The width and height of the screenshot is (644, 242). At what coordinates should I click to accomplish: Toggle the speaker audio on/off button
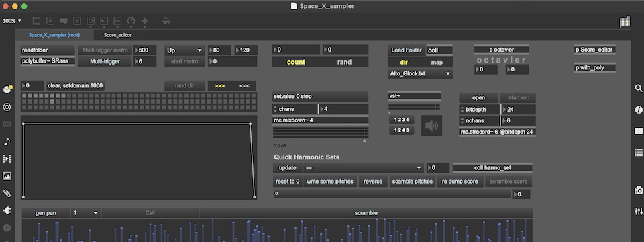431,126
